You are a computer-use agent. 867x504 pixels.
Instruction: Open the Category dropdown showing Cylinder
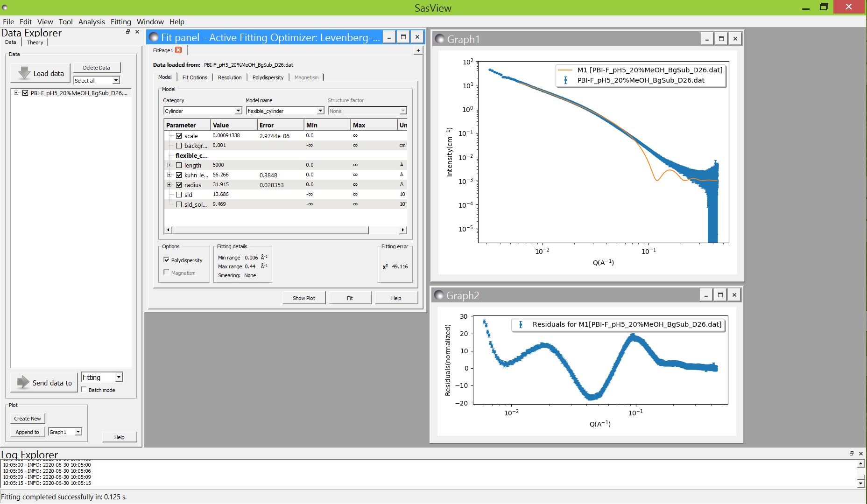pyautogui.click(x=203, y=111)
